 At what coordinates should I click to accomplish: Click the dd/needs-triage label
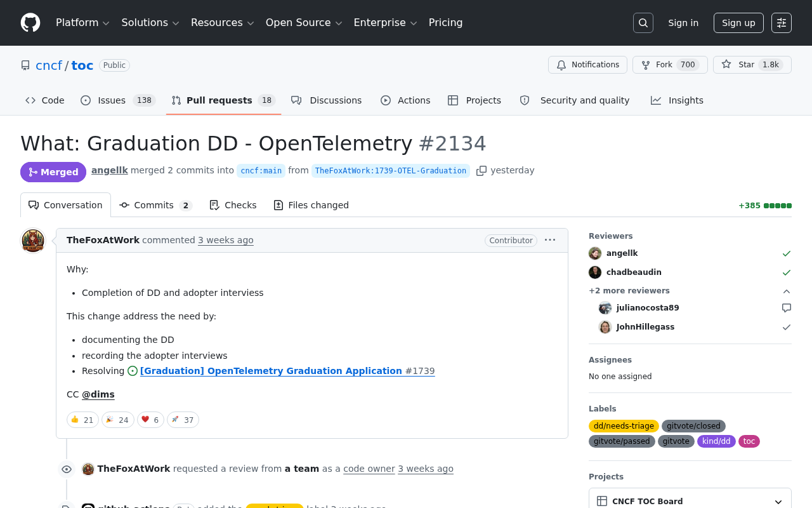(624, 426)
